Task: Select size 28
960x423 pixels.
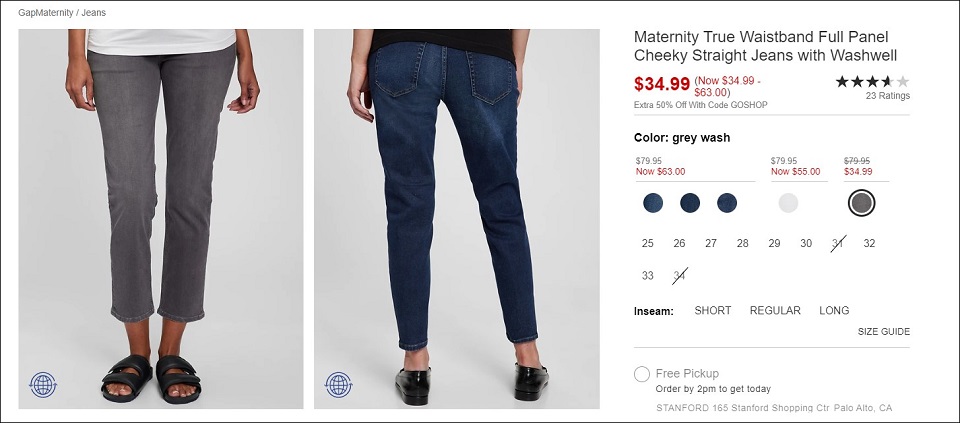Action: coord(743,244)
